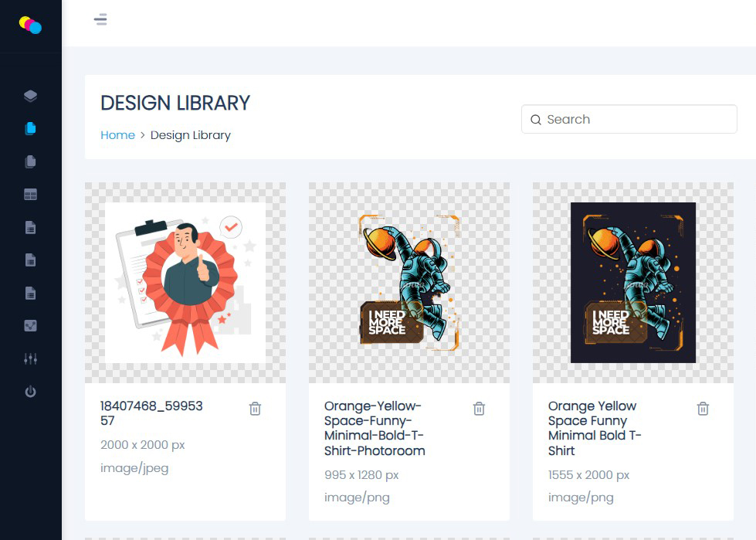Click the magnifier icon in Search box
The height and width of the screenshot is (540, 756).
(x=536, y=120)
